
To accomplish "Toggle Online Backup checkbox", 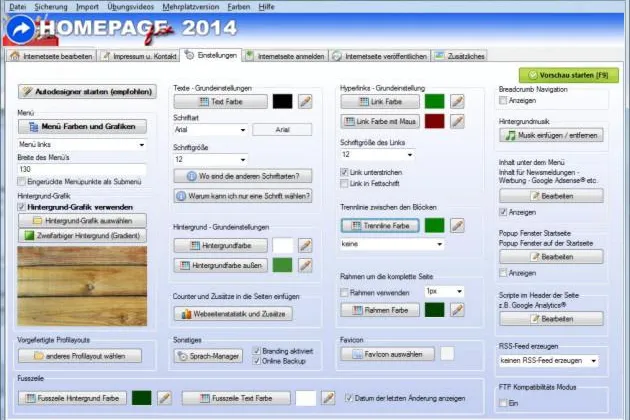I will [x=257, y=361].
